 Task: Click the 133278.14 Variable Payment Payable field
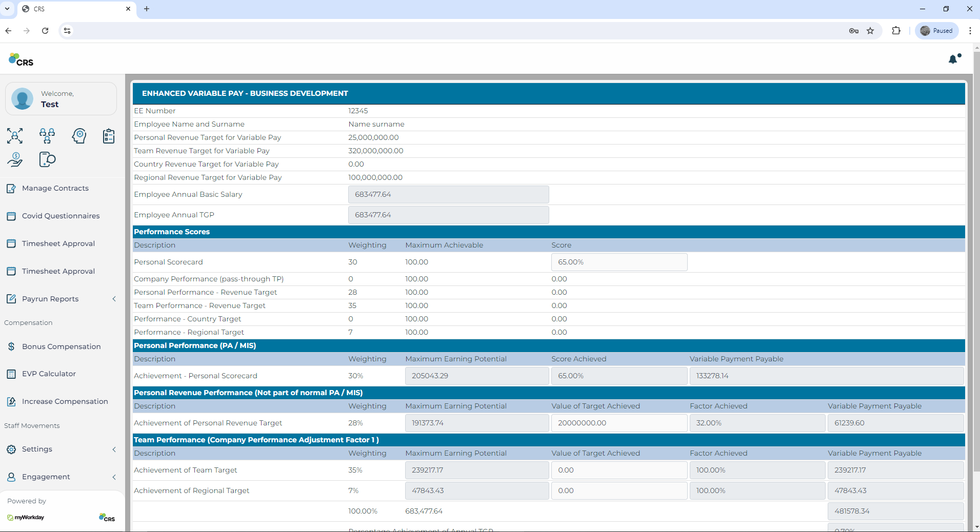point(827,376)
